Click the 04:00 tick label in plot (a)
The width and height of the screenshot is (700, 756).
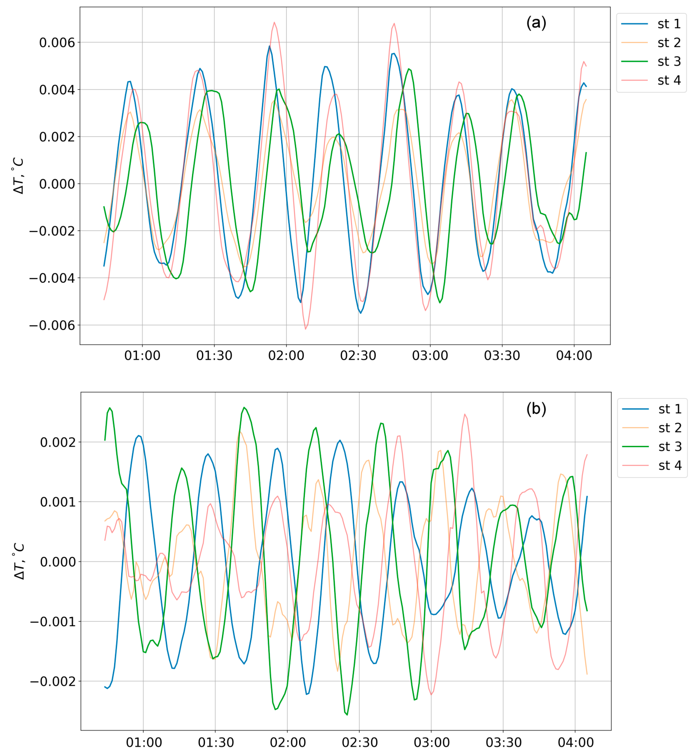point(574,355)
